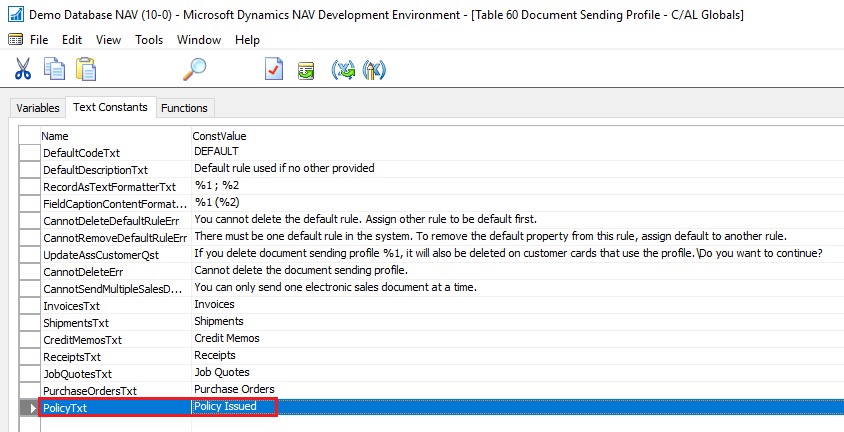Screen dimensions: 844x432
Task: Select the Text Constants tab
Action: (x=110, y=107)
